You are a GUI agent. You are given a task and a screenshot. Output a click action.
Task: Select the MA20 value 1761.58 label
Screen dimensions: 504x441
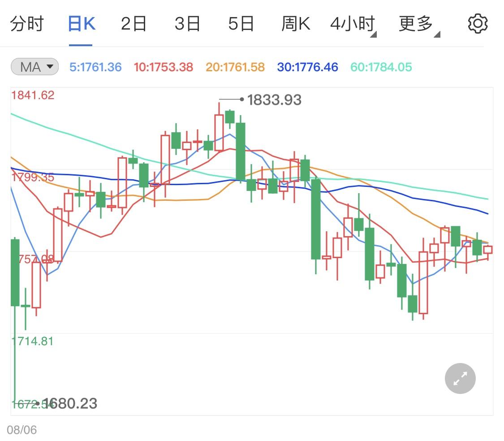235,67
